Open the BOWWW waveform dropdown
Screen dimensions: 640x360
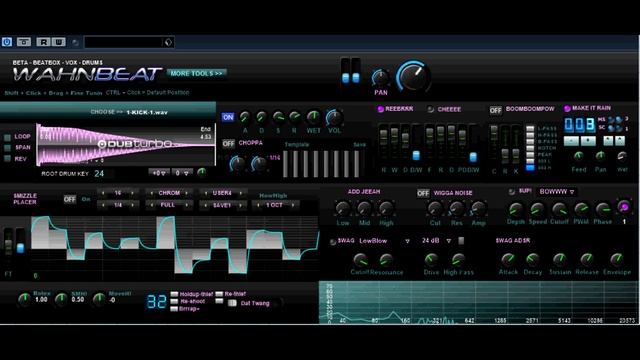tap(557, 192)
